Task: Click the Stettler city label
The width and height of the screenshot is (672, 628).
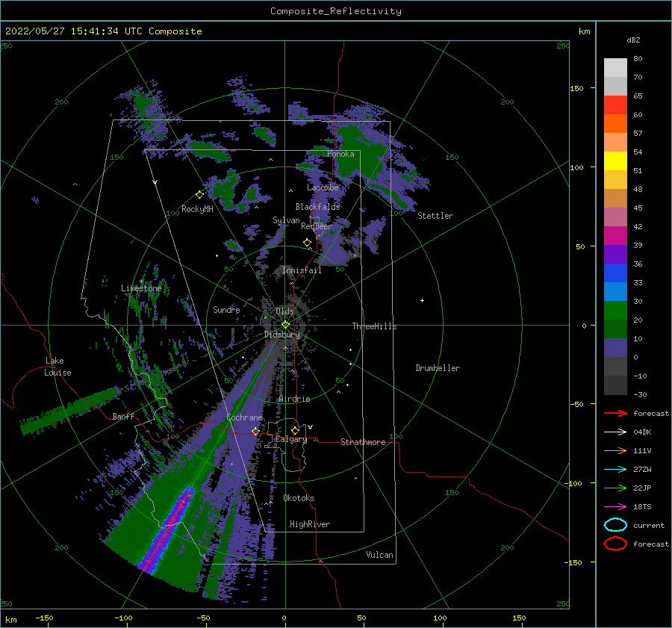Action: pos(435,216)
